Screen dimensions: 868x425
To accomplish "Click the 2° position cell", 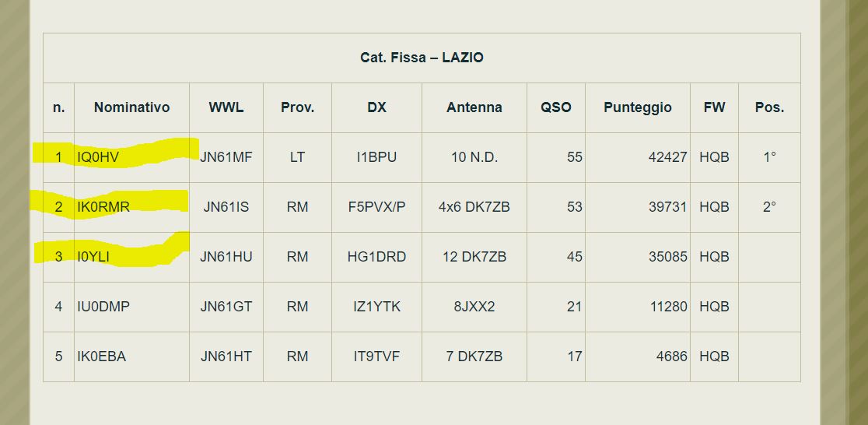I will coord(769,207).
